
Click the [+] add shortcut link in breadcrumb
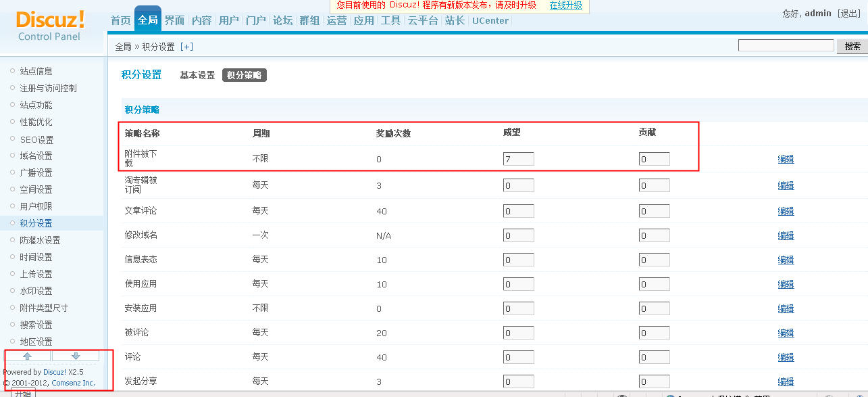point(186,47)
